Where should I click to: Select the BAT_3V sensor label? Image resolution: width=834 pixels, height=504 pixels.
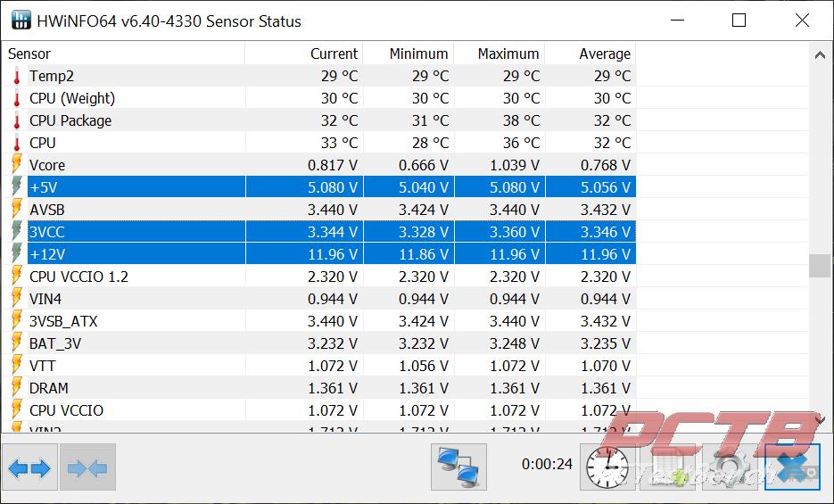[55, 344]
